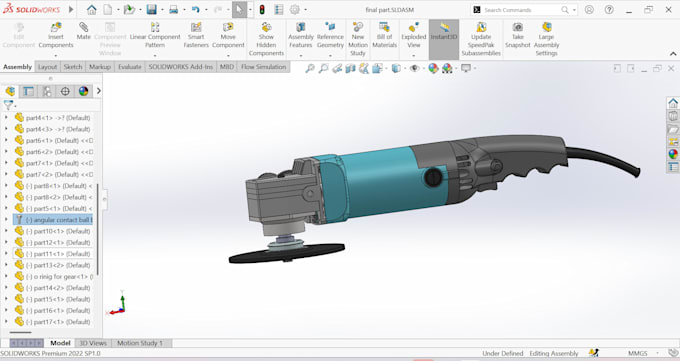Open the Motion Study 1 tab
Image resolution: width=680 pixels, height=361 pixels.
[x=140, y=343]
